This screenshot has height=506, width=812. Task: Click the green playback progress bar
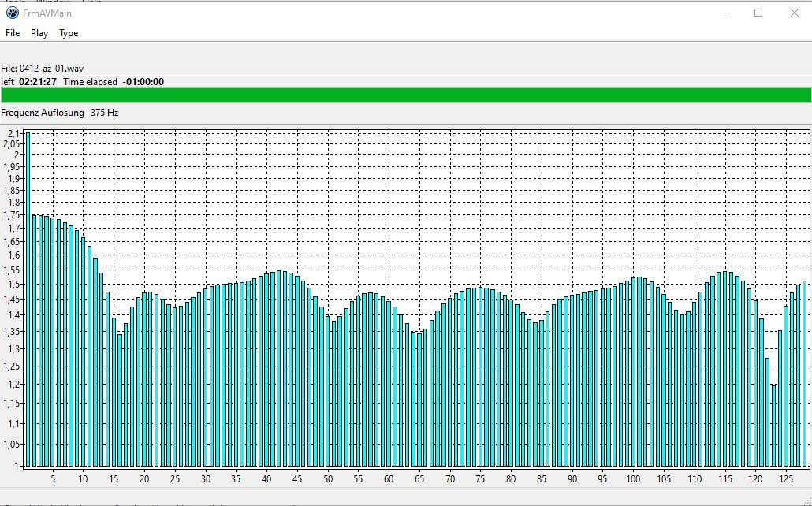pos(406,95)
